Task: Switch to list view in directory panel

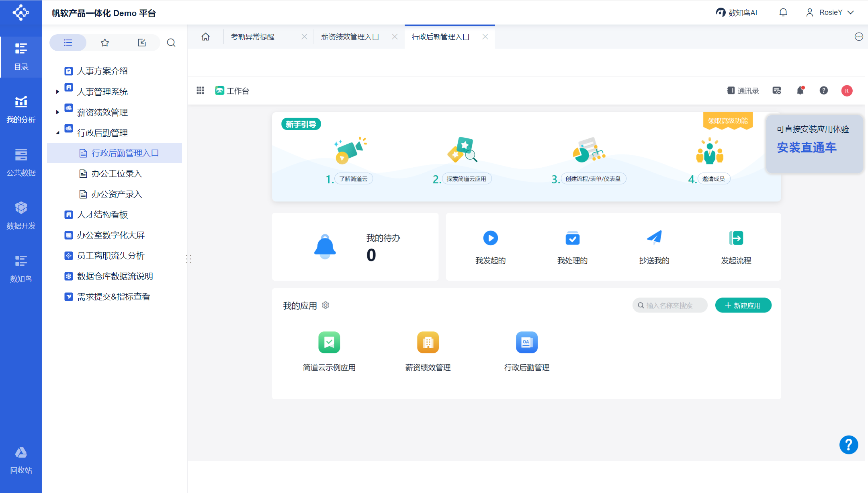Action: coord(68,43)
